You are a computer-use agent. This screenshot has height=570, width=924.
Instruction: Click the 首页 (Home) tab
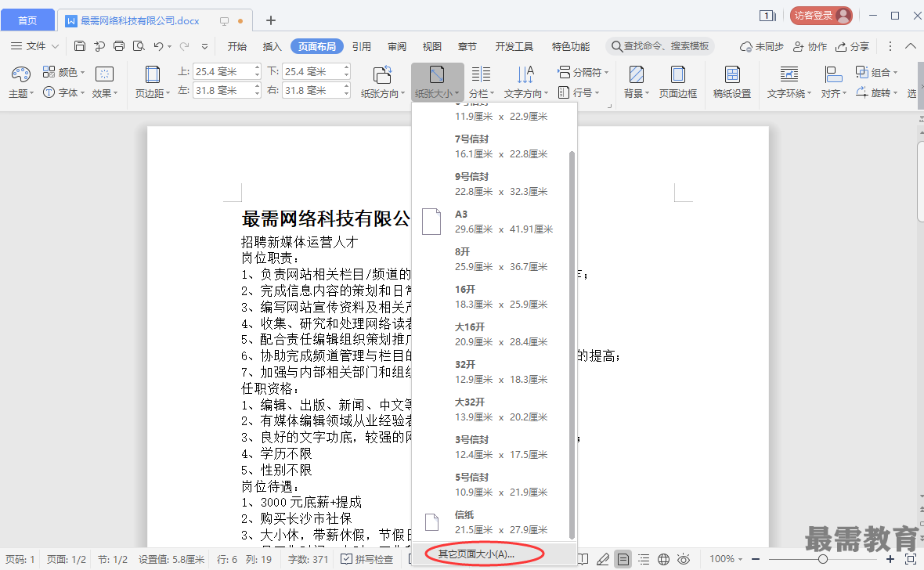27,20
